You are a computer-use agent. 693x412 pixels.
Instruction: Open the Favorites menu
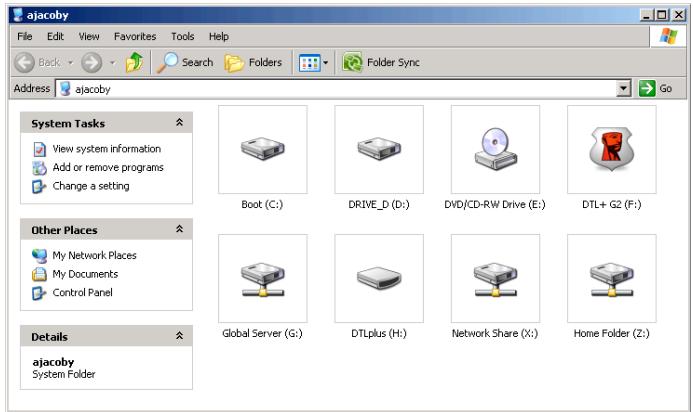point(135,36)
